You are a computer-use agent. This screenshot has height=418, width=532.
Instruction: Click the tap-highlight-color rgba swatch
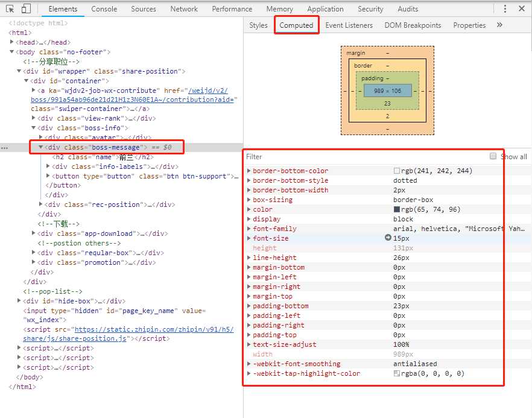coord(397,373)
